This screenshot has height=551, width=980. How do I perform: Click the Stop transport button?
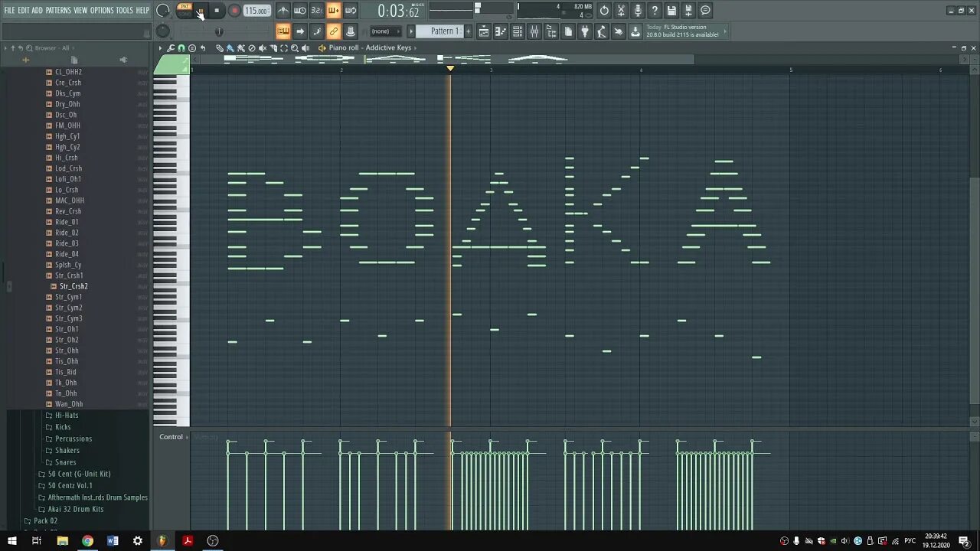[x=217, y=11]
